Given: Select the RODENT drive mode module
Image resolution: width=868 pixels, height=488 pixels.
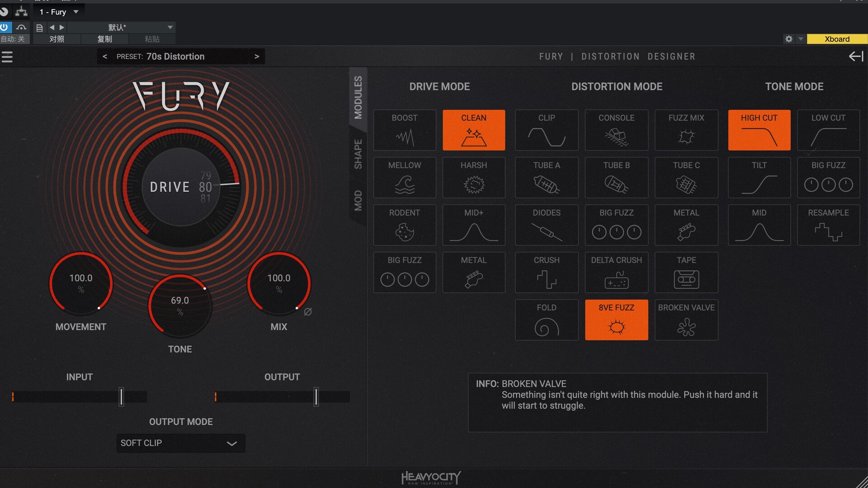Looking at the screenshot, I should click(405, 225).
